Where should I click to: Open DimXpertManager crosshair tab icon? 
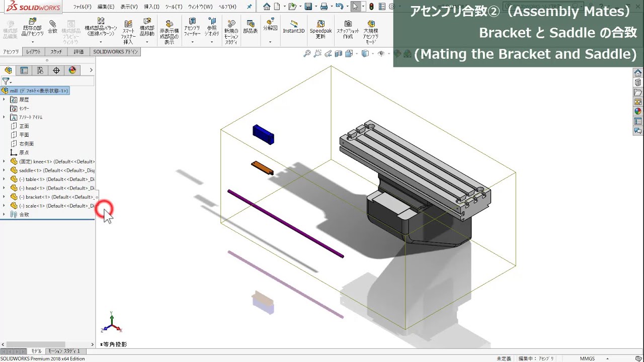click(56, 70)
